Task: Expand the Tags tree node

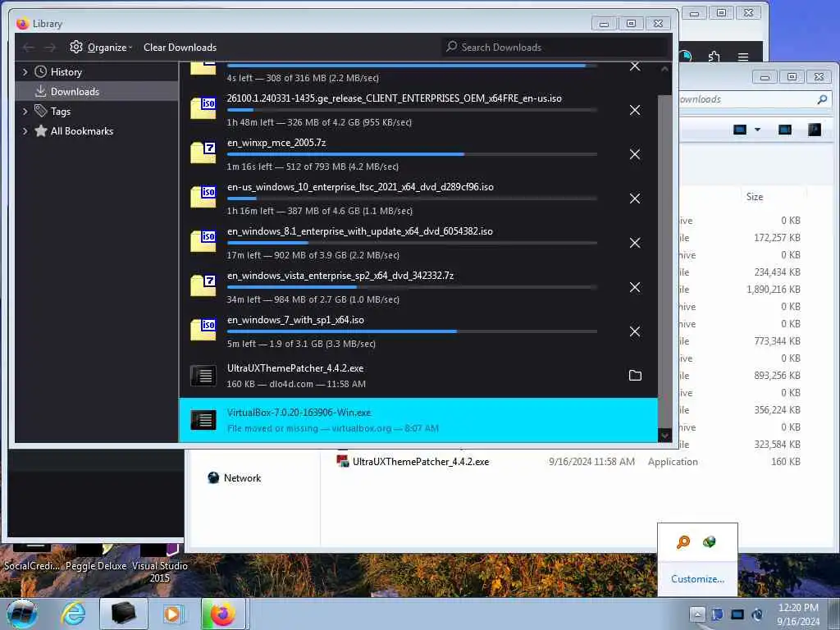Action: [25, 112]
